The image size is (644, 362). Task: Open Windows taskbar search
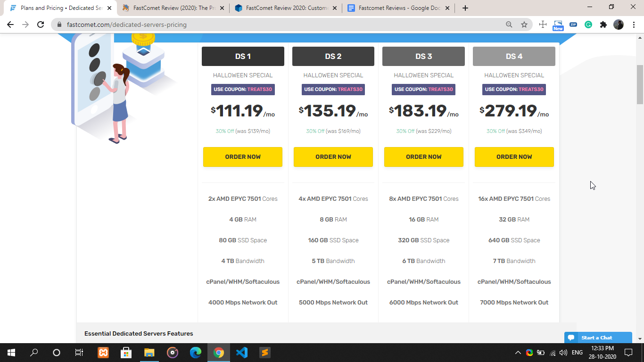[x=34, y=353]
